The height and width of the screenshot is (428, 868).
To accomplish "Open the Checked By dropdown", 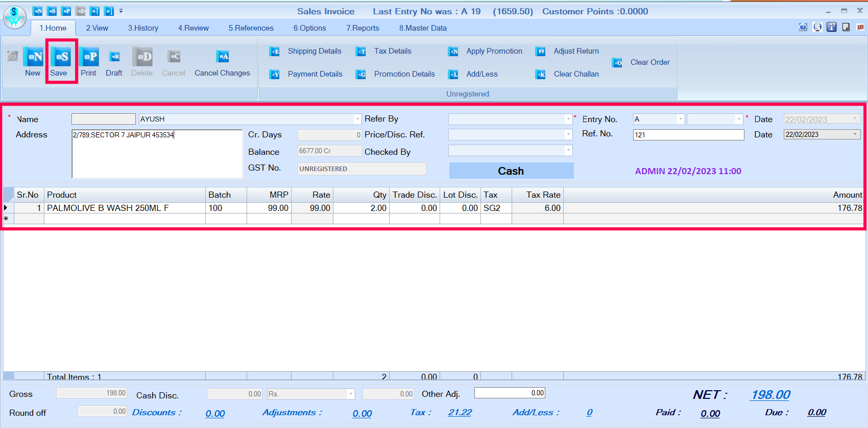I will click(568, 150).
